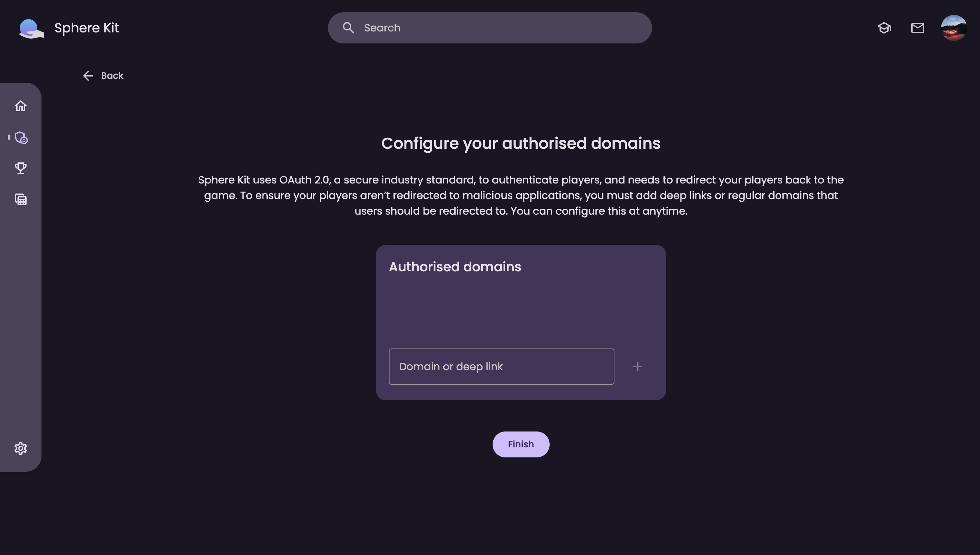Viewport: 980px width, 555px height.
Task: Open Settings gear in the sidebar
Action: tap(20, 448)
